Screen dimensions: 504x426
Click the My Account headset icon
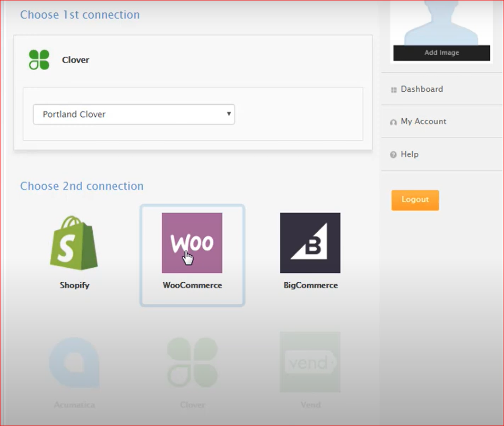393,122
